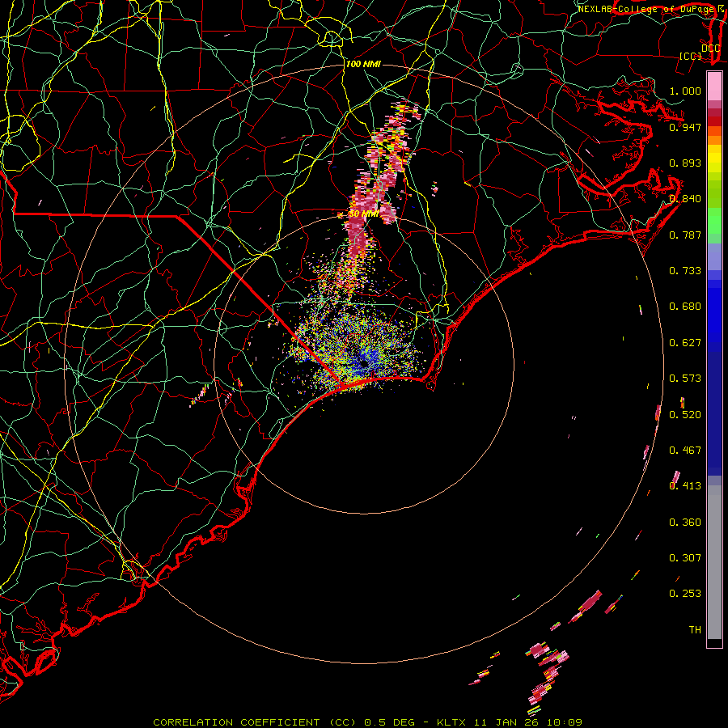Screen dimensions: 728x728
Task: Select the 0.253 legend value
Action: click(x=685, y=594)
